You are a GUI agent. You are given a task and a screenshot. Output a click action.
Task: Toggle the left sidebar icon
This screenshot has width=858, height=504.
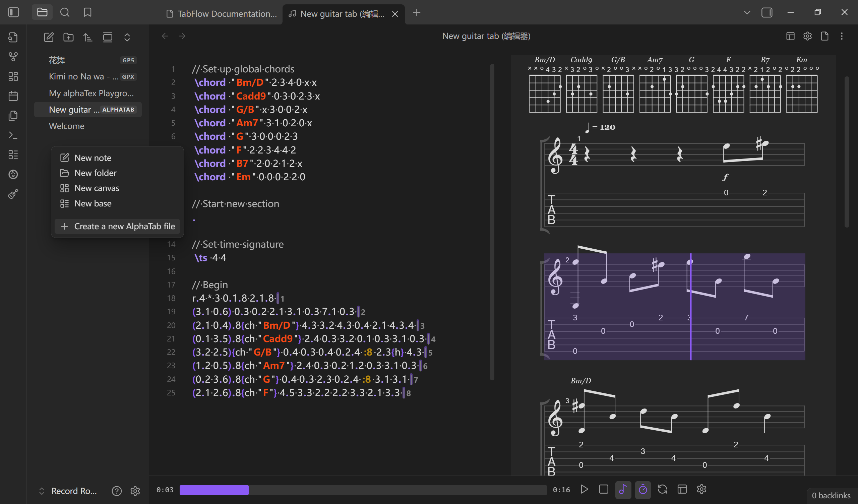[x=13, y=13]
